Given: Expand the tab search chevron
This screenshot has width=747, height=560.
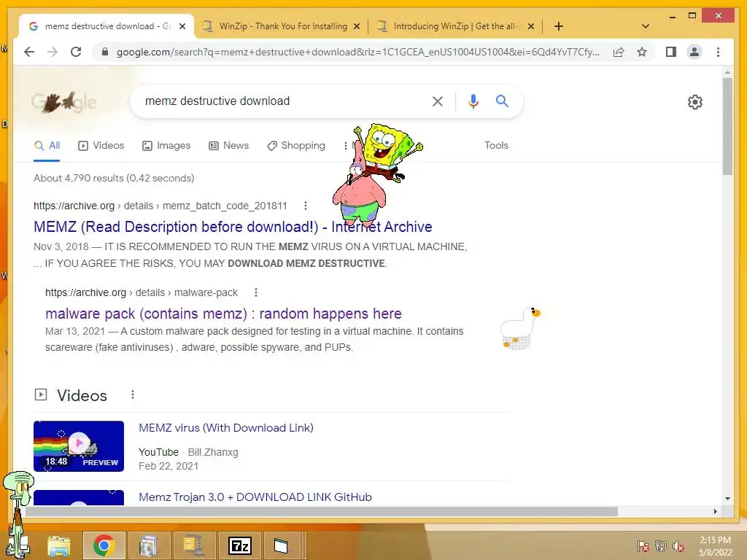Looking at the screenshot, I should tap(646, 26).
